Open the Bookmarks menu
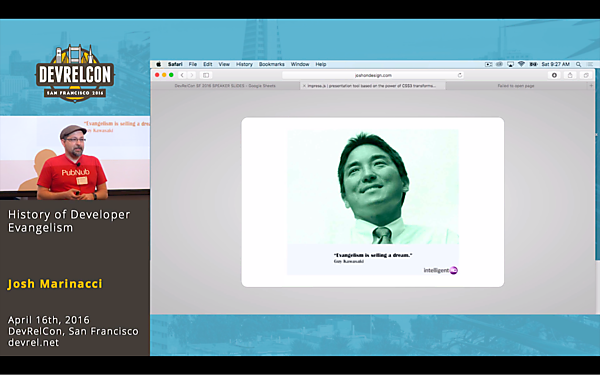This screenshot has width=600, height=375. (272, 64)
